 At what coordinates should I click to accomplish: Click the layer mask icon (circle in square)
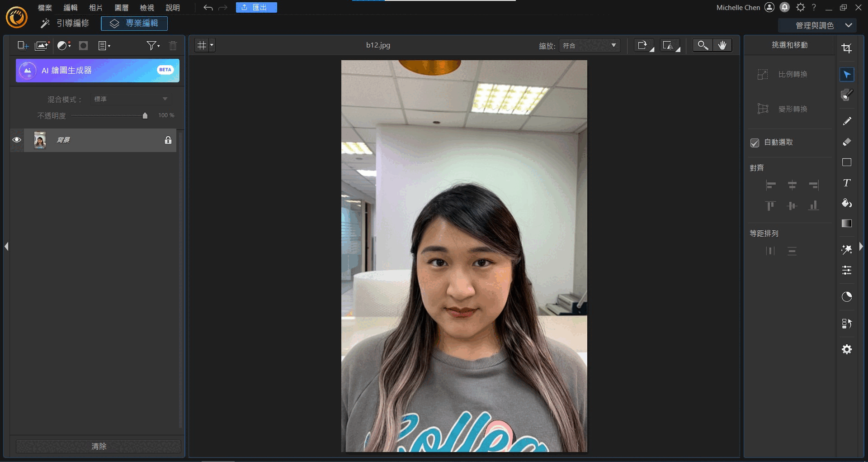[83, 45]
